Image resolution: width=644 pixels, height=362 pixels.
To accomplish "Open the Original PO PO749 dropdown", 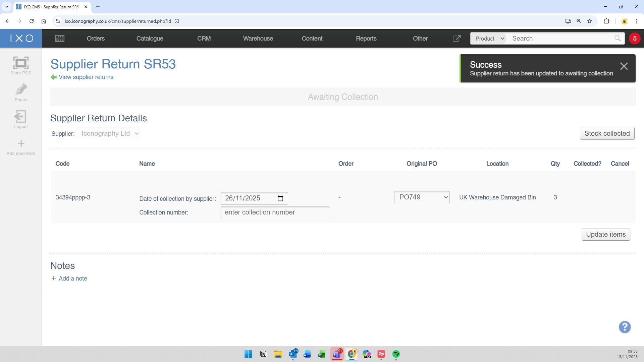I will point(422,197).
